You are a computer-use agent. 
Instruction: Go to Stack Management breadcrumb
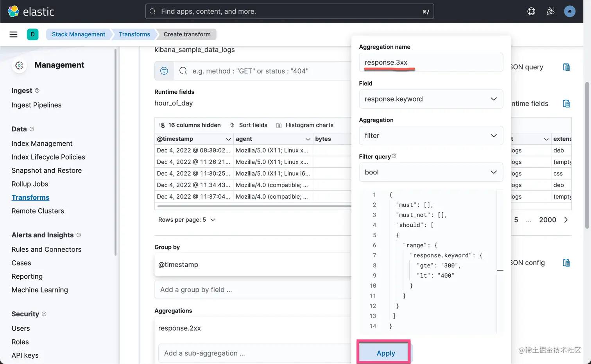[78, 34]
